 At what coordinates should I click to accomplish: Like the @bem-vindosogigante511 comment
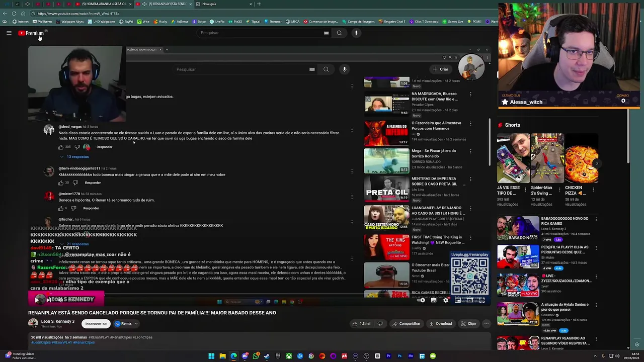[61, 183]
